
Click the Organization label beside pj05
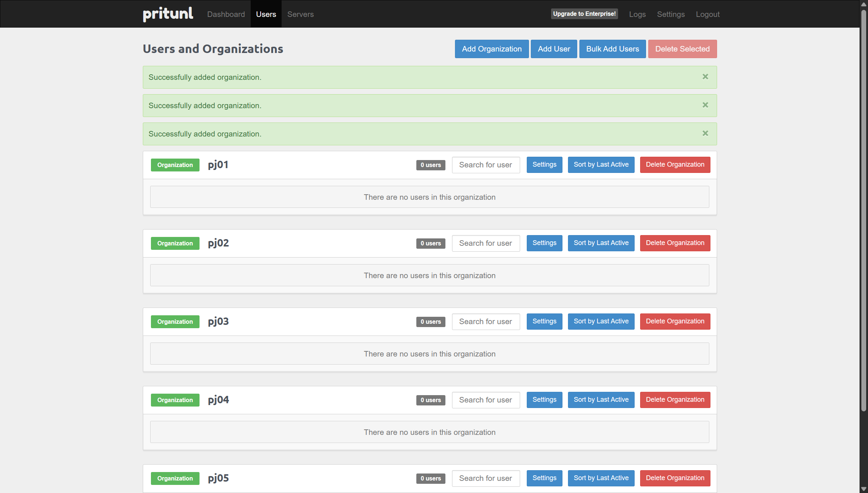click(175, 478)
